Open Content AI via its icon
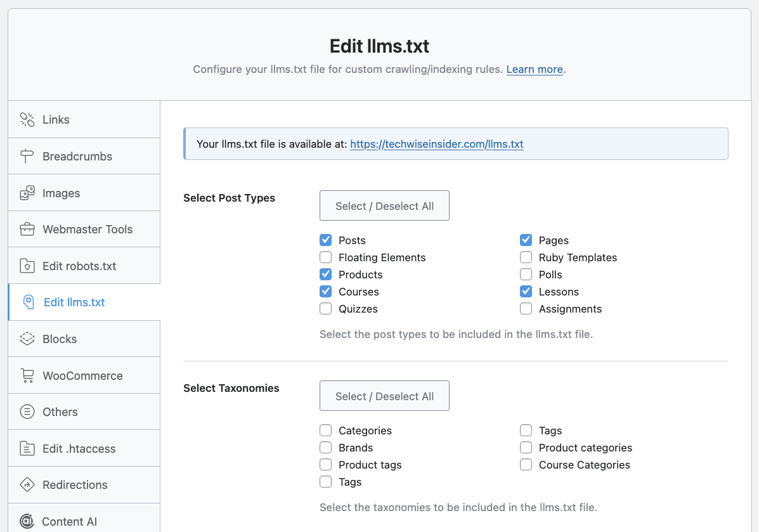Screen dimensions: 759x532 pyautogui.click(x=27, y=521)
